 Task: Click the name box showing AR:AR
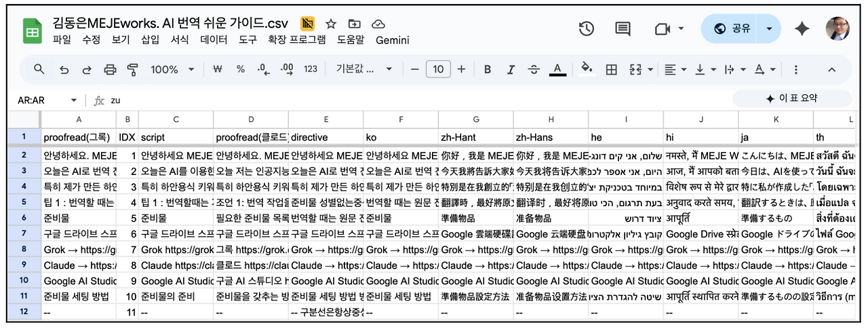point(47,100)
